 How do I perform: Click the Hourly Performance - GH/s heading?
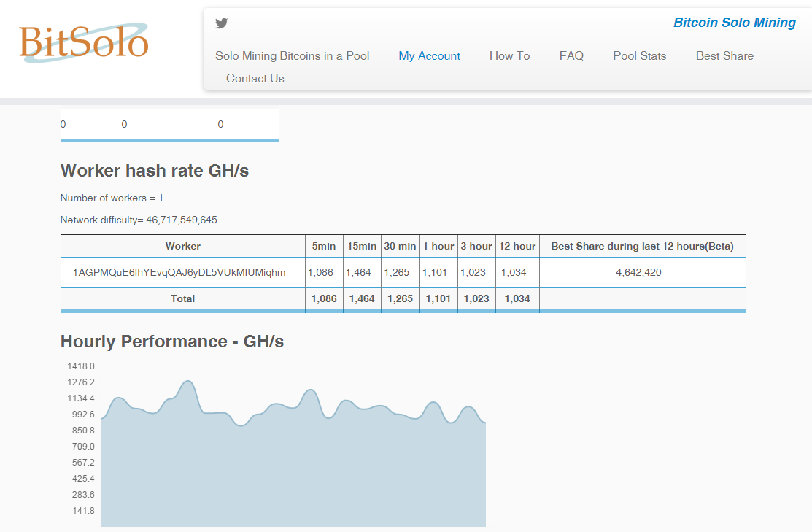[172, 342]
